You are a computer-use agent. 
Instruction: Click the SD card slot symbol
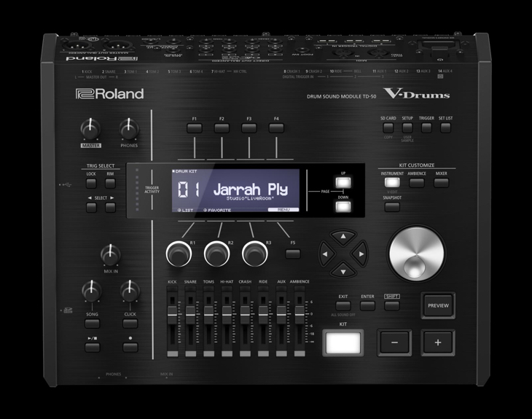click(x=68, y=310)
